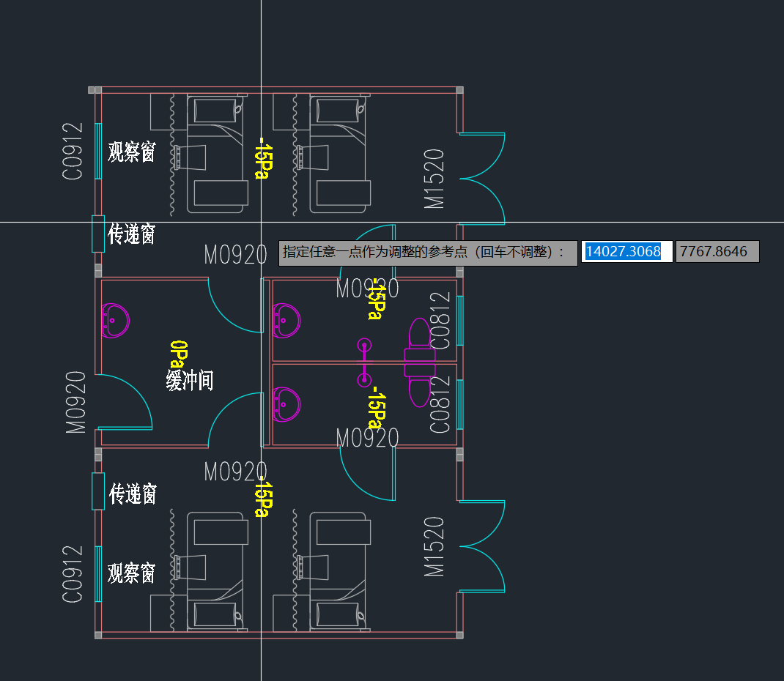The width and height of the screenshot is (784, 681).
Task: Click the top 观察窗 text label
Action: coord(132,152)
